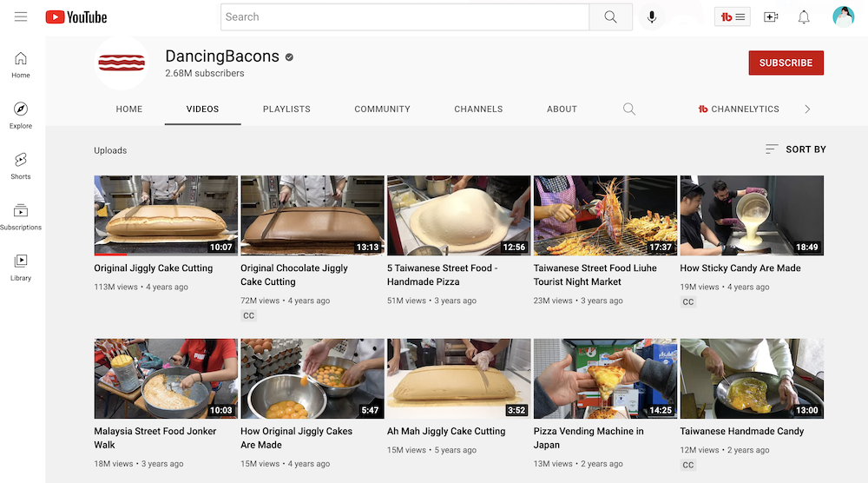Open Pizza Vending Machine in Japan title
Screen dimensions: 868x483
589,438
